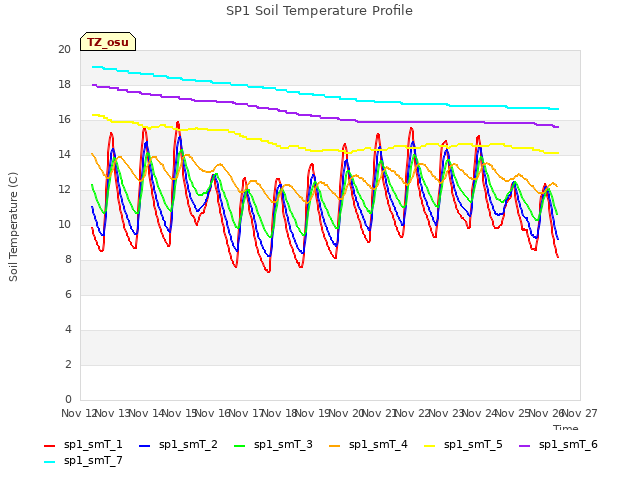Select the sp1_smT_5 legend label

473,444
